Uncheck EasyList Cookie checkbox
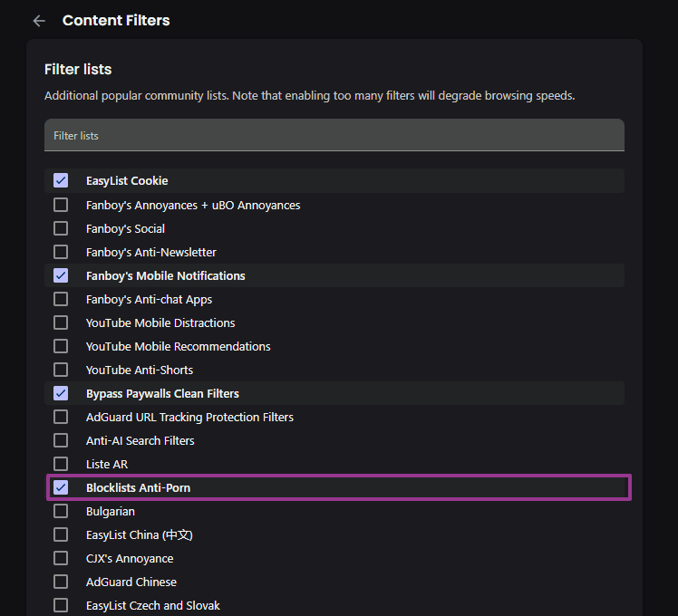 point(61,180)
